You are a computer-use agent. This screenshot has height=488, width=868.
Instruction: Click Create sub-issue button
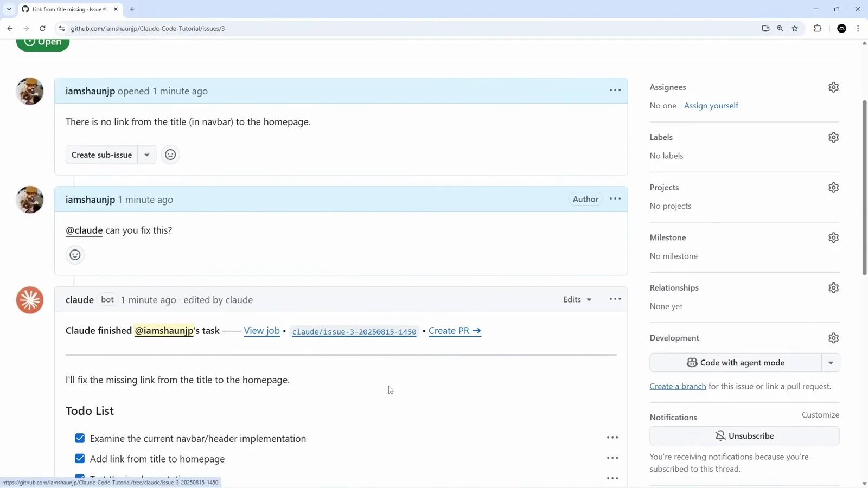click(101, 155)
